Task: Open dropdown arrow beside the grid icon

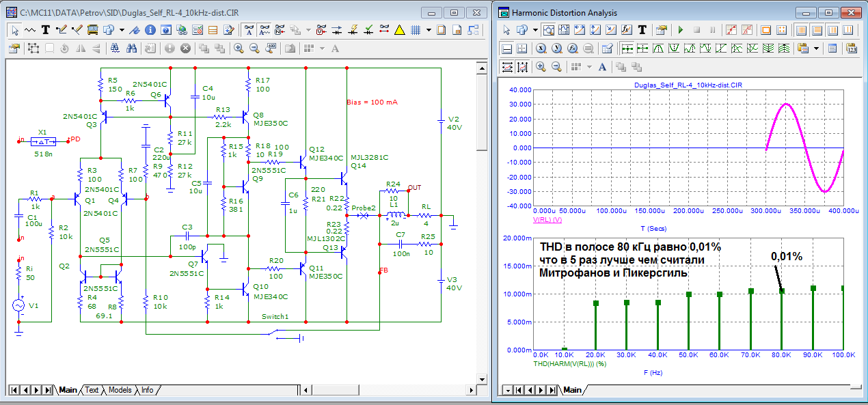Action: click(x=429, y=30)
